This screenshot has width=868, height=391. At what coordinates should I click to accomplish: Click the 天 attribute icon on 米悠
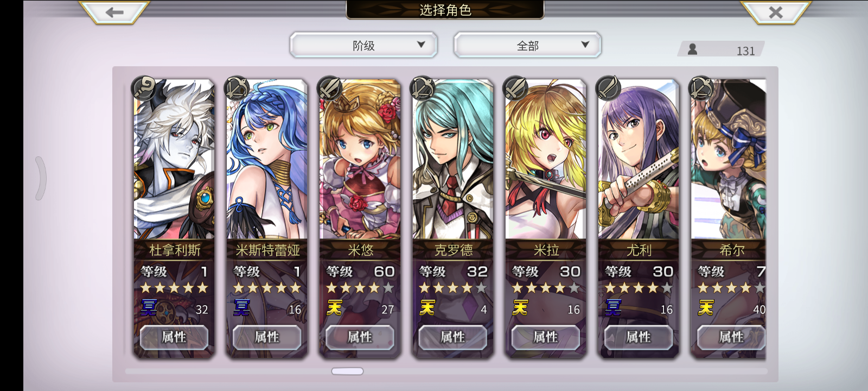click(335, 308)
